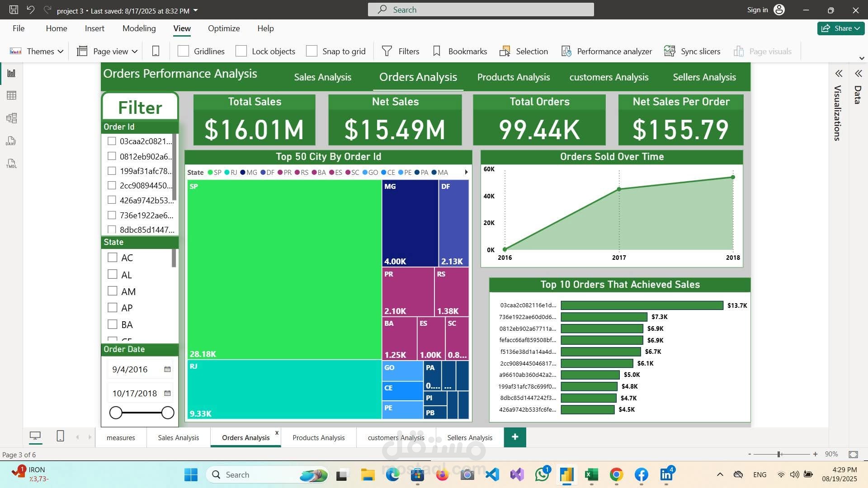Enable the Snap to grid checkbox
Screen dimensions: 868x488
point(311,51)
